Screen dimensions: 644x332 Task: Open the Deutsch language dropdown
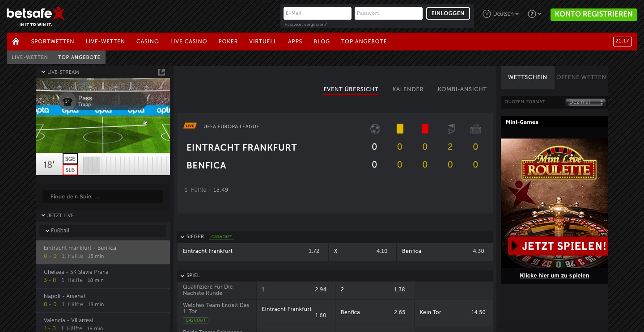(x=506, y=14)
